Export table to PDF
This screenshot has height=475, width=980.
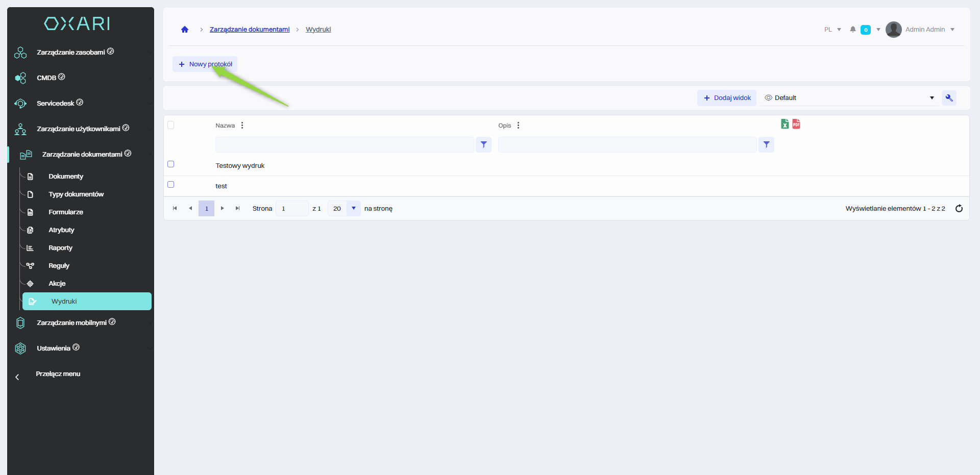[796, 124]
